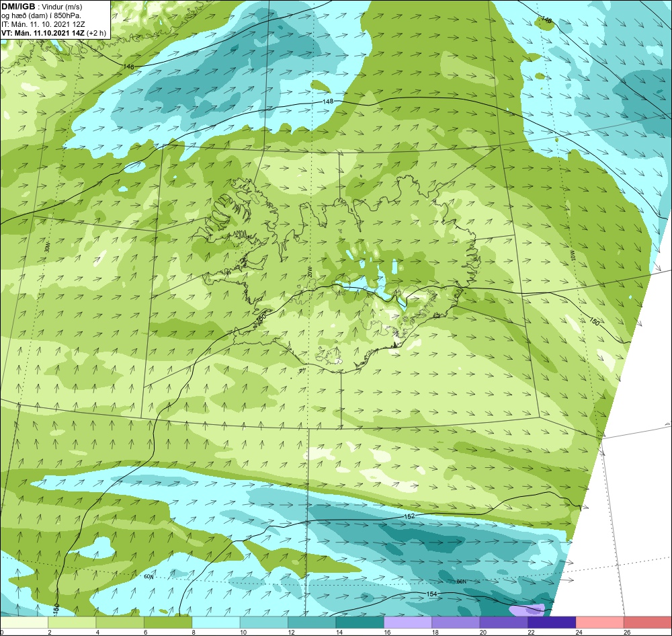Click the 6–8 m/s medium green legend swatch
This screenshot has height=636, width=672.
pyautogui.click(x=168, y=623)
